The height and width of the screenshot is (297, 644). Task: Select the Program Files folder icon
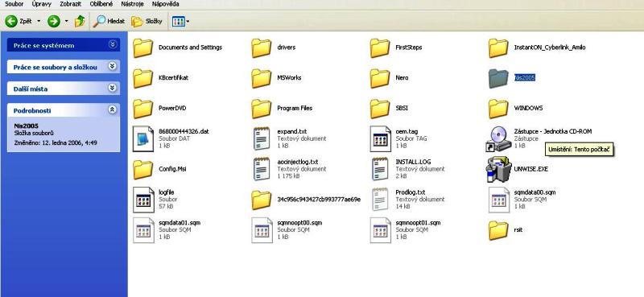(261, 109)
